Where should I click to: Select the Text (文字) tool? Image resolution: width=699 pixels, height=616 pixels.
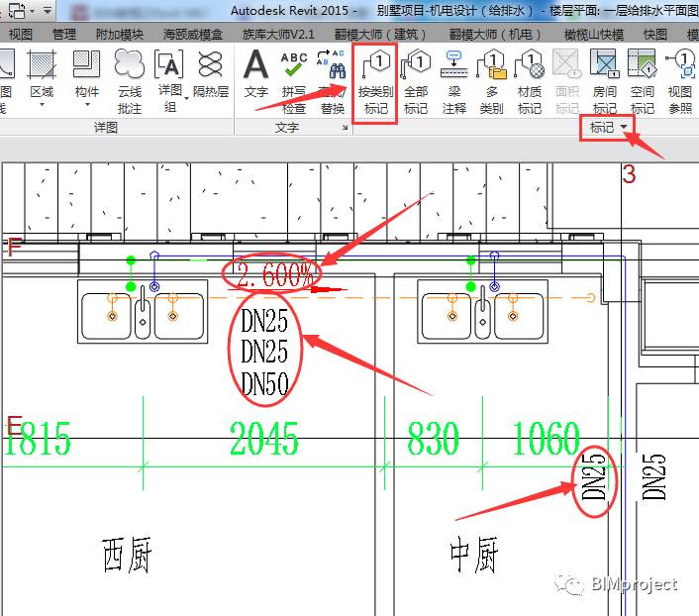pyautogui.click(x=255, y=73)
